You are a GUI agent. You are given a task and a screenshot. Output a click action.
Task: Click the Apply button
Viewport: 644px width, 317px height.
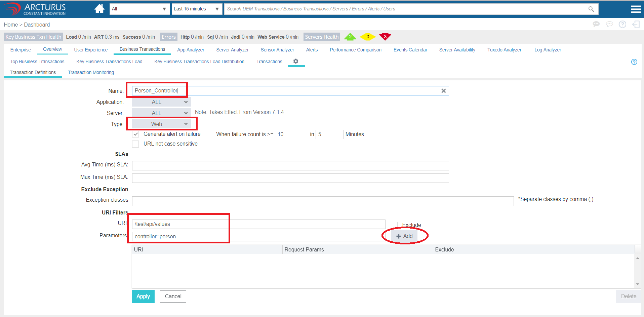pos(143,296)
